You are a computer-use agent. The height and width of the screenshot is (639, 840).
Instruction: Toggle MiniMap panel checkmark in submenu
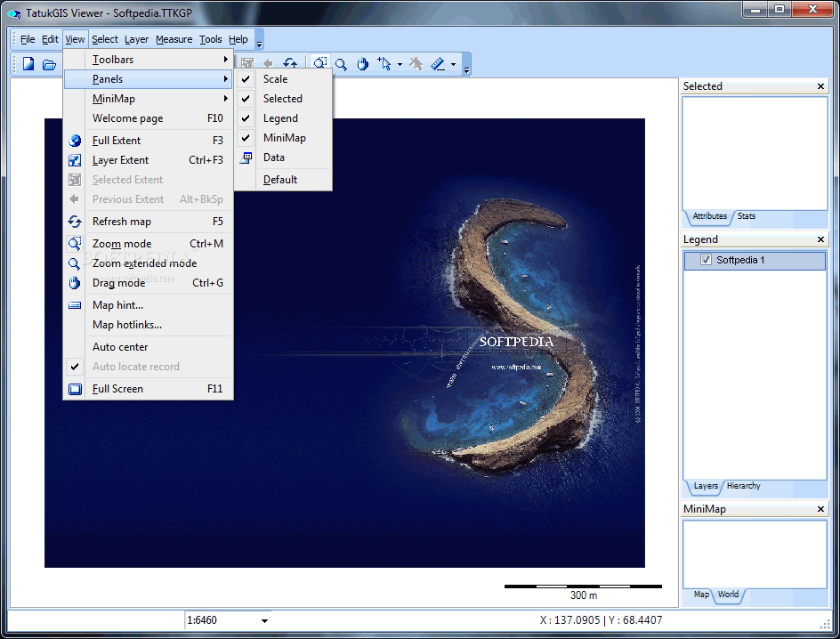pos(246,138)
